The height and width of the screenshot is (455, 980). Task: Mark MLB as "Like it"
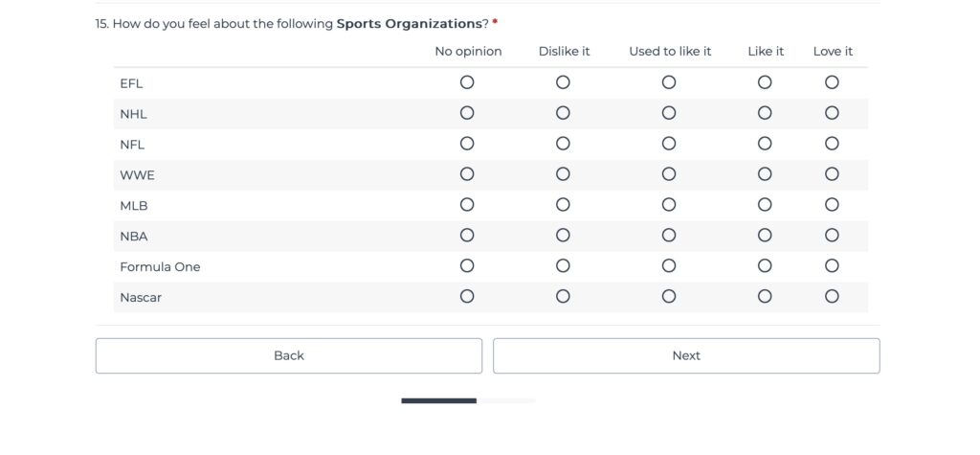765,205
